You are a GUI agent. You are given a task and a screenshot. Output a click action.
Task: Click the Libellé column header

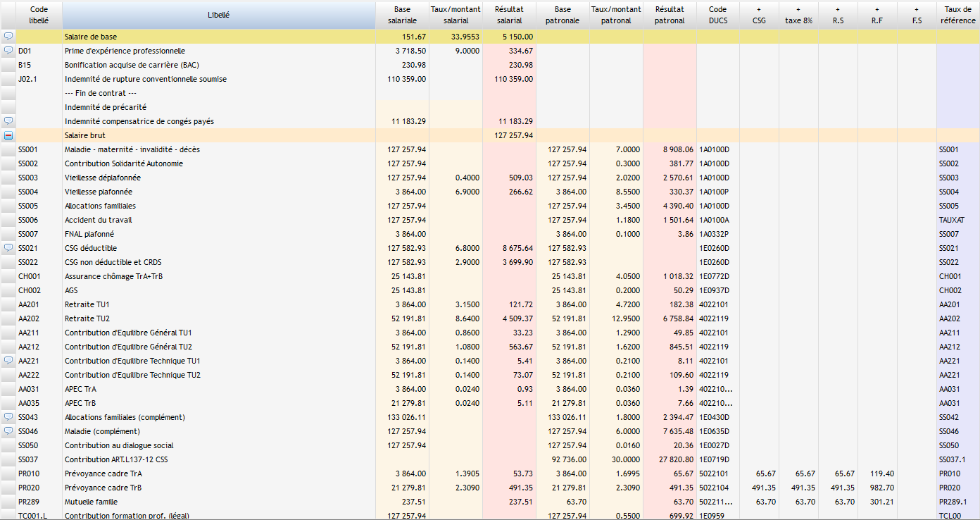[x=219, y=15]
